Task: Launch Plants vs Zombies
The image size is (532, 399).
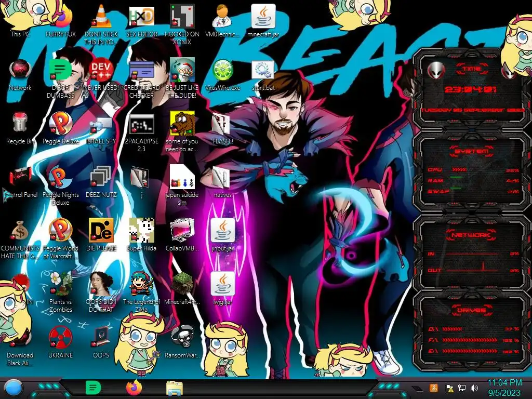Action: (60, 292)
